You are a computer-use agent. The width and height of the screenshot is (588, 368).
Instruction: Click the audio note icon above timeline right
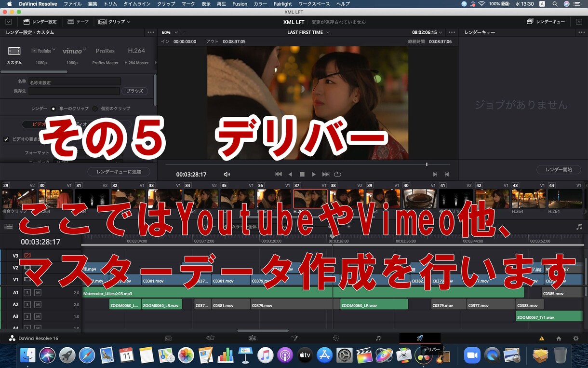579,226
